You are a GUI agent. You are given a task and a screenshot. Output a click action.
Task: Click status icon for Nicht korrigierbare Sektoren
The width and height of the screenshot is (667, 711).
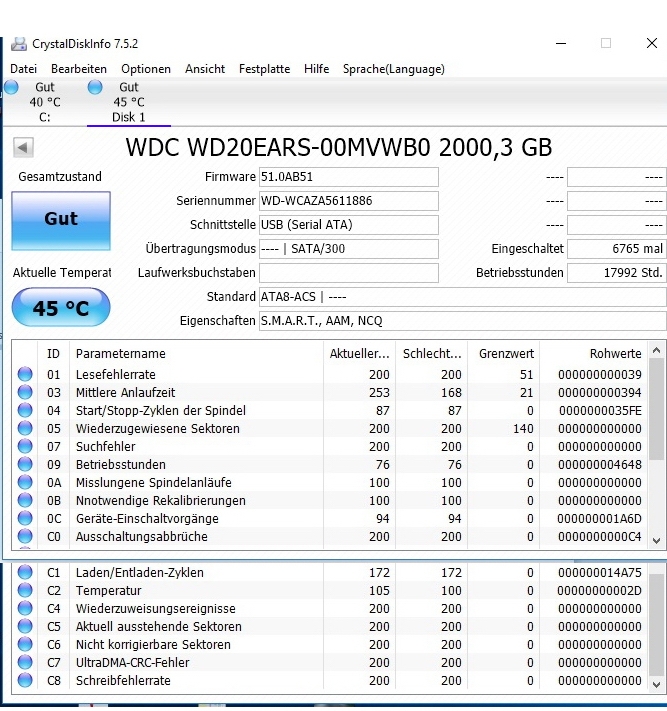pyautogui.click(x=25, y=644)
